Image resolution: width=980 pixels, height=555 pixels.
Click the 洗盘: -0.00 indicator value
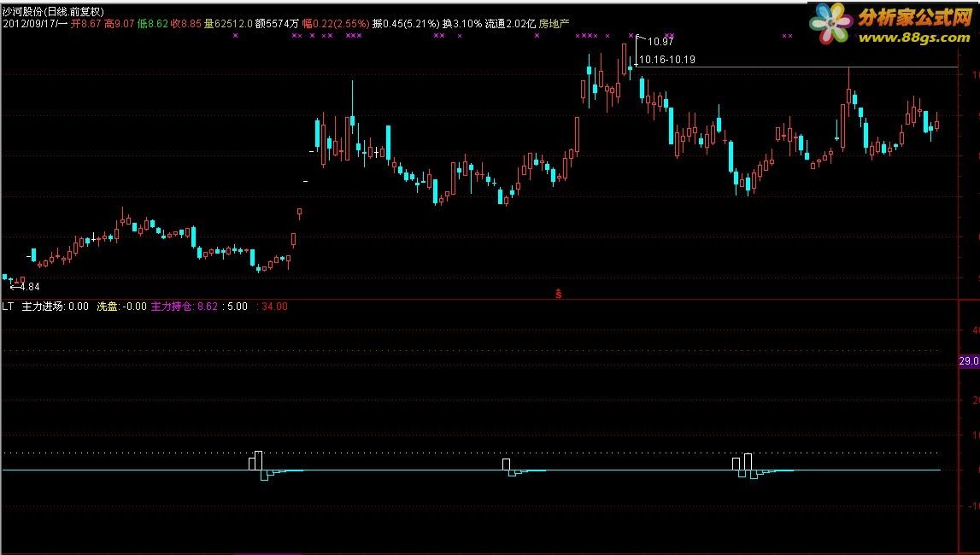[121, 307]
